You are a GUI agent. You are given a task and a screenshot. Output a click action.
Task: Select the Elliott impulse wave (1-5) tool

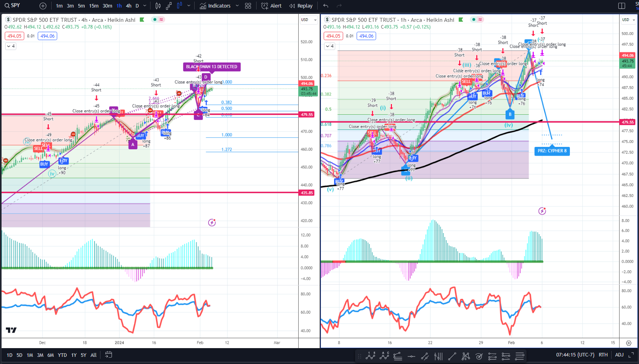click(x=371, y=356)
